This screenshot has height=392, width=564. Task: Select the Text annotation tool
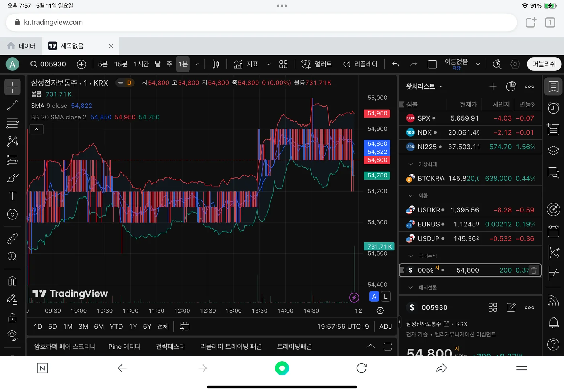click(x=12, y=196)
